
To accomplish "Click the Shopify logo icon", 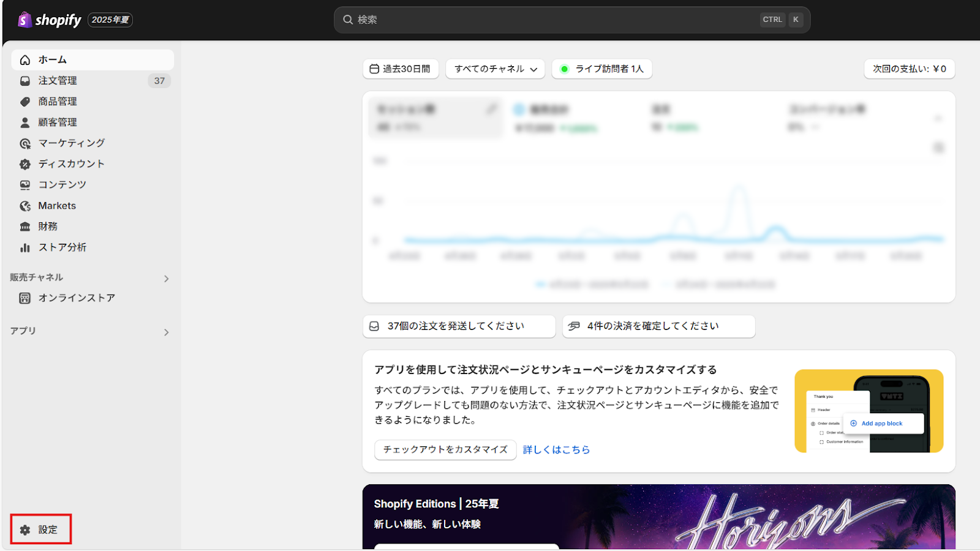I will [x=24, y=20].
